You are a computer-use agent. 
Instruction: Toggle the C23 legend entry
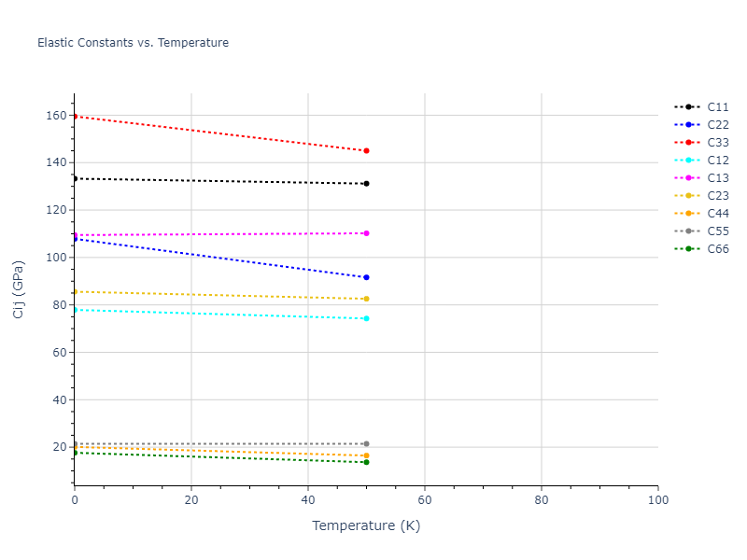pyautogui.click(x=717, y=196)
